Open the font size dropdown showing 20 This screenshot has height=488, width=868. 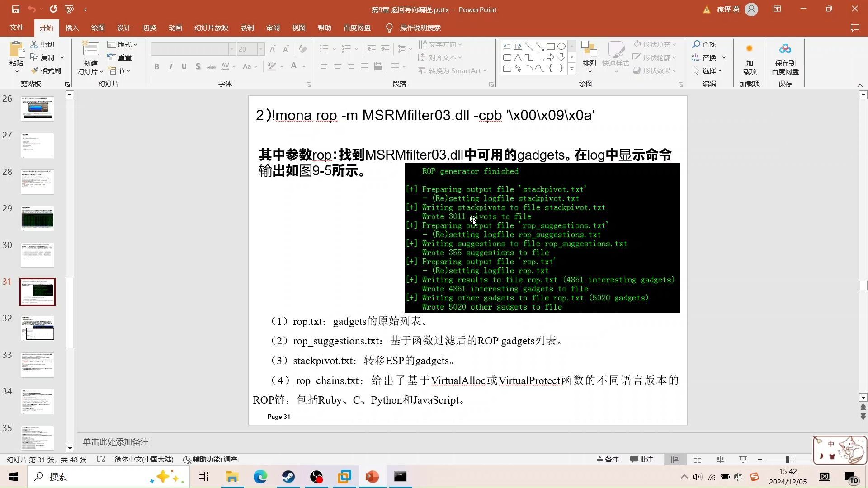click(x=260, y=49)
